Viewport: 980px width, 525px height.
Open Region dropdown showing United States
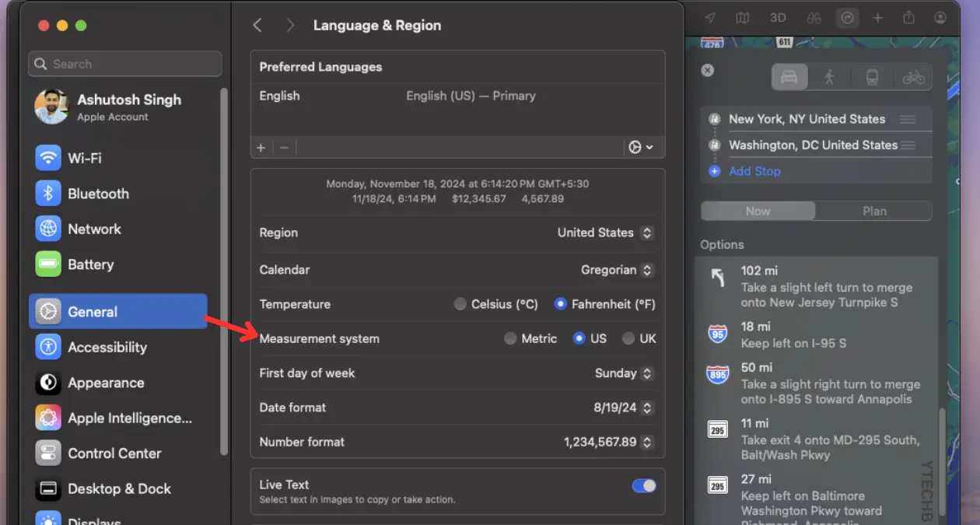(x=605, y=233)
